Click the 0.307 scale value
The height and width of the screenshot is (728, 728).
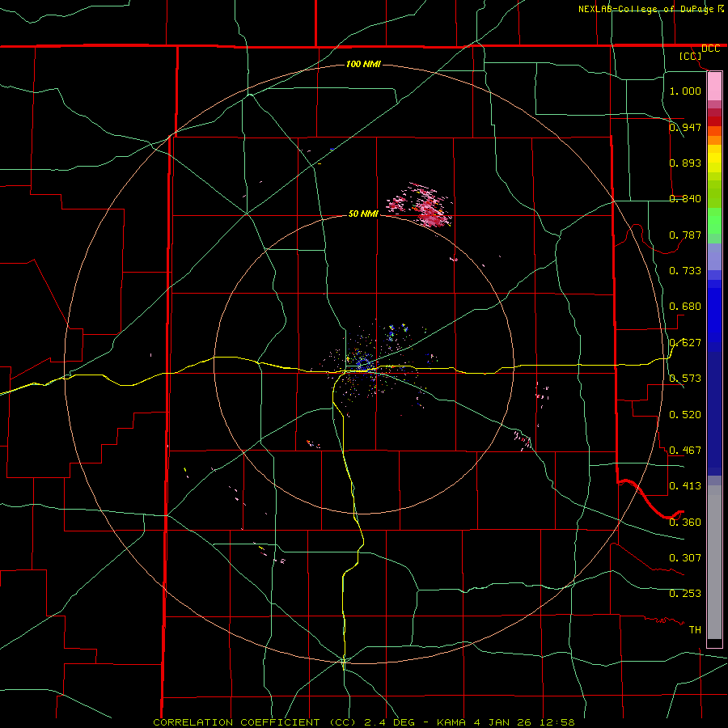[685, 557]
